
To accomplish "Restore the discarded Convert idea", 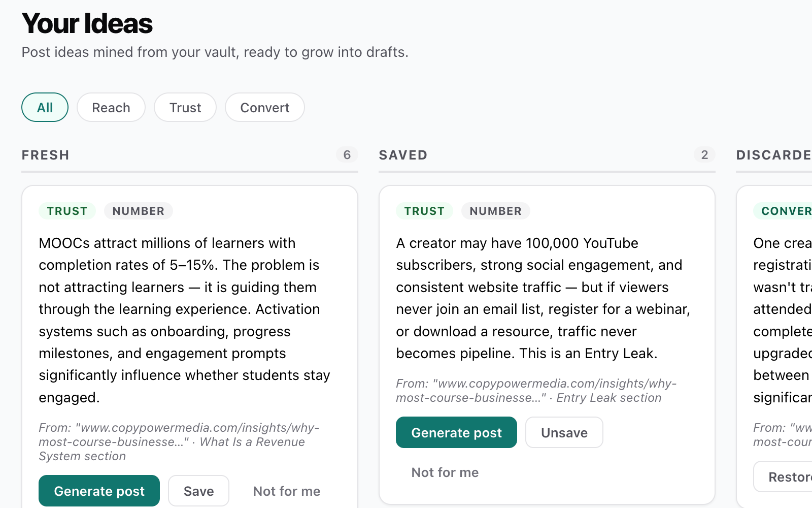I will tap(792, 477).
